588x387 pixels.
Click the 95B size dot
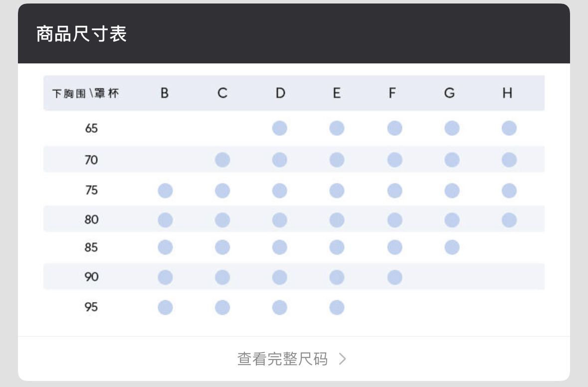166,308
